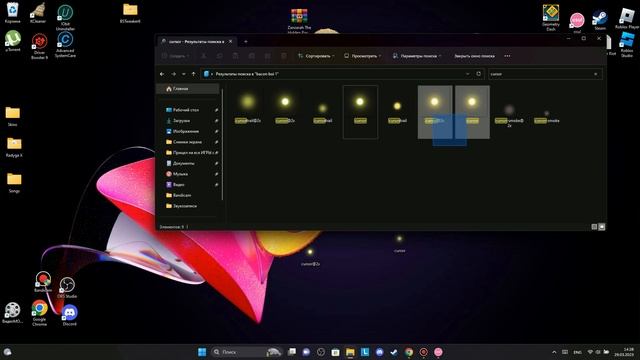The width and height of the screenshot is (640, 360).
Task: Open Advanced SystemCare desktop shortcut
Action: (x=65, y=44)
